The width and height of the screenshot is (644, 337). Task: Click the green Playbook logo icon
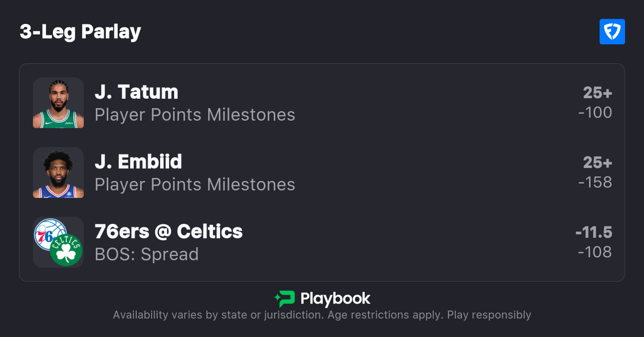click(x=285, y=299)
